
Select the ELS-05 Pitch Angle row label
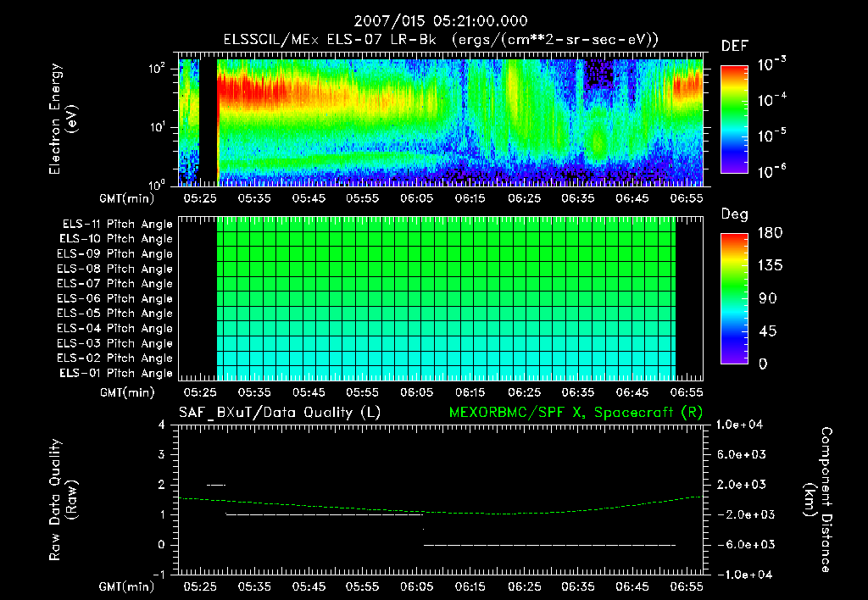(x=115, y=314)
